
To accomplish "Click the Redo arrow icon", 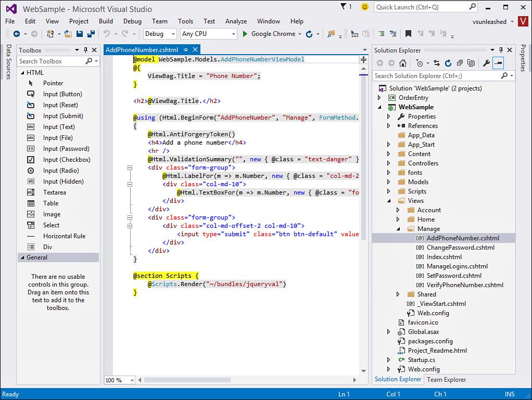I will (125, 34).
